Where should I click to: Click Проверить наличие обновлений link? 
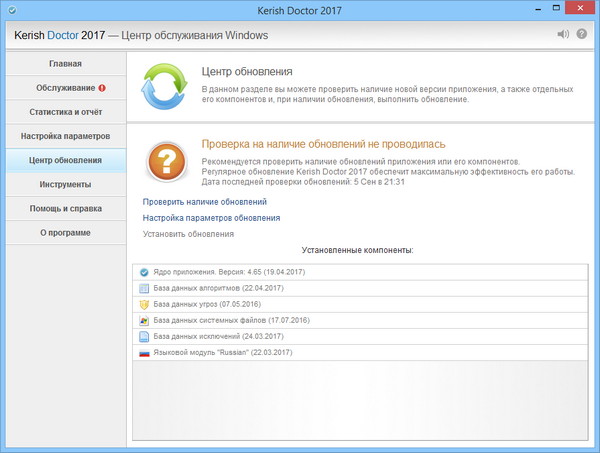[x=205, y=202]
